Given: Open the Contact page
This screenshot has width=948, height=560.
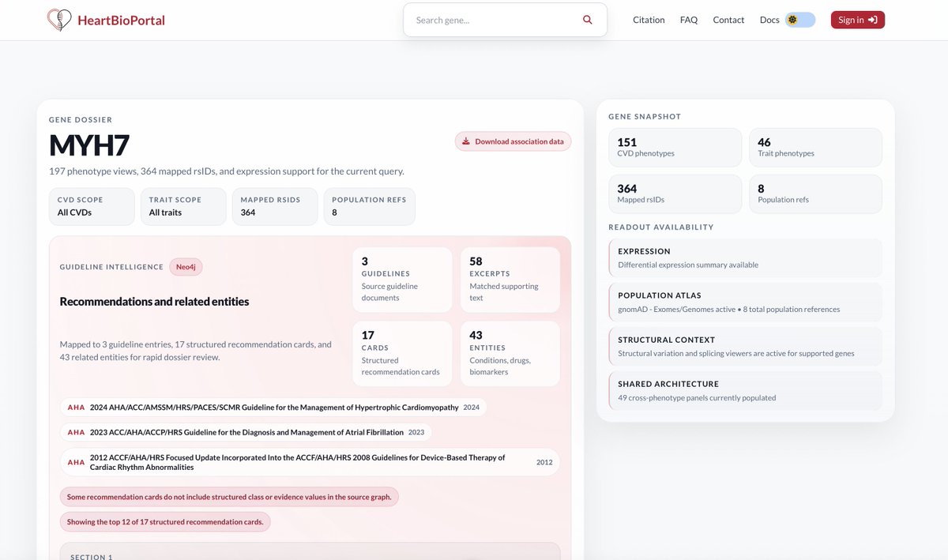Looking at the screenshot, I should [x=728, y=20].
